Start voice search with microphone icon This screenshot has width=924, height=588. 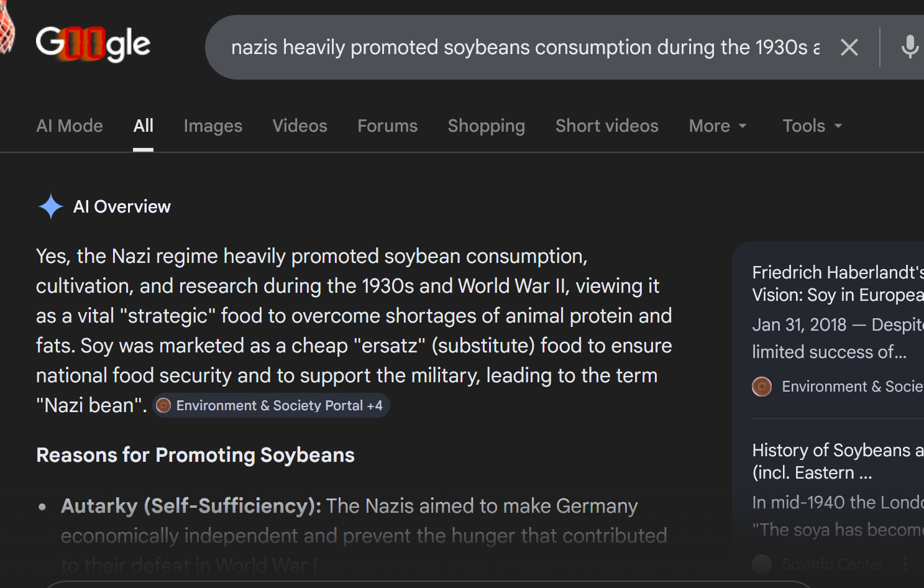click(x=910, y=47)
